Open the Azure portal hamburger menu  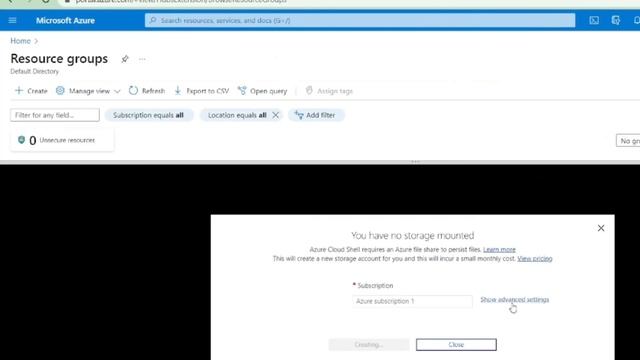pyautogui.click(x=12, y=20)
